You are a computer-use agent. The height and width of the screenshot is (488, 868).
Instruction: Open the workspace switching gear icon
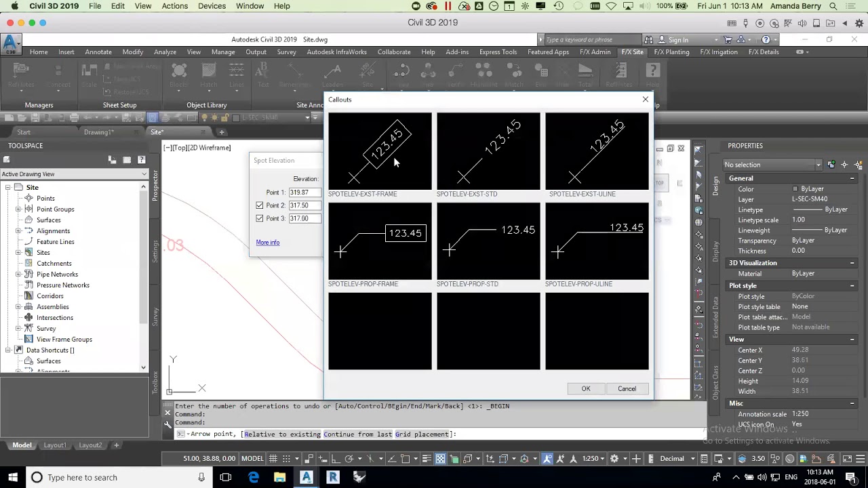coord(614,459)
